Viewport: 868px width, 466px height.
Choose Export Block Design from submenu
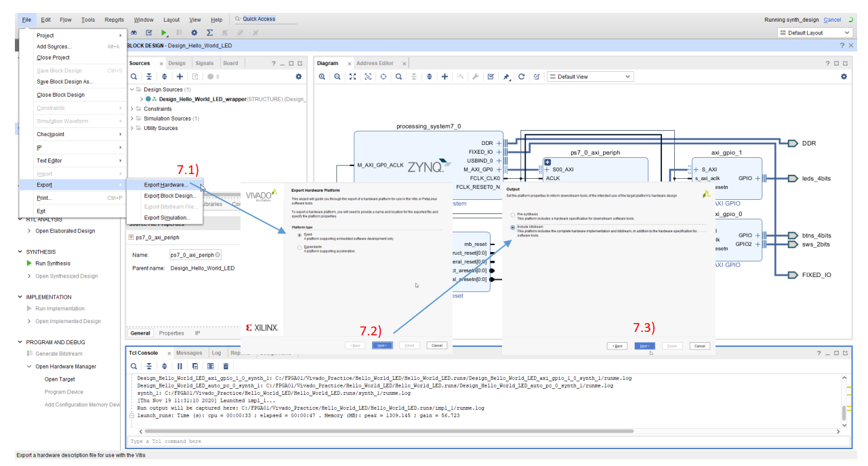pos(170,196)
